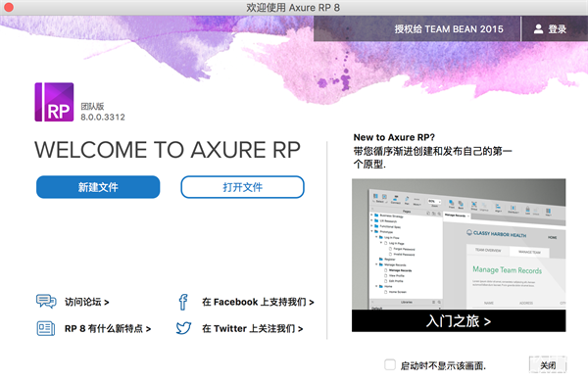The image size is (588, 384).
Task: Click the newspaper icon beside RP 8 新特点
Action: coord(46,328)
